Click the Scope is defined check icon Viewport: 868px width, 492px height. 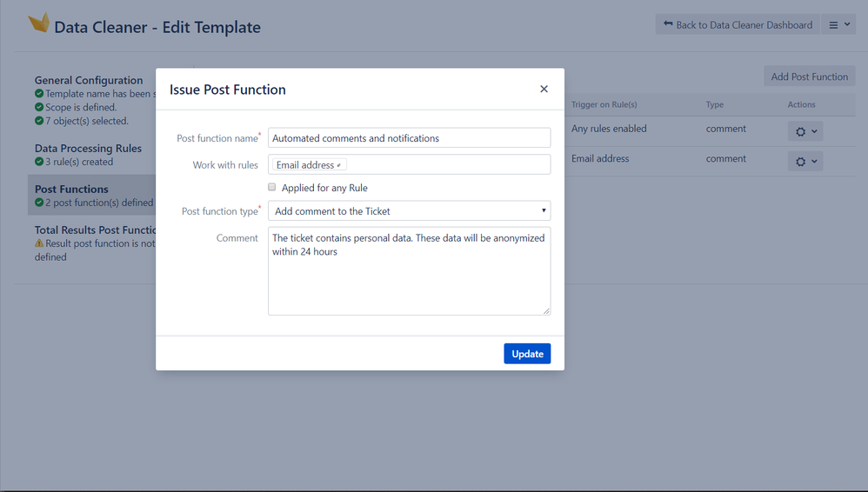click(x=39, y=107)
